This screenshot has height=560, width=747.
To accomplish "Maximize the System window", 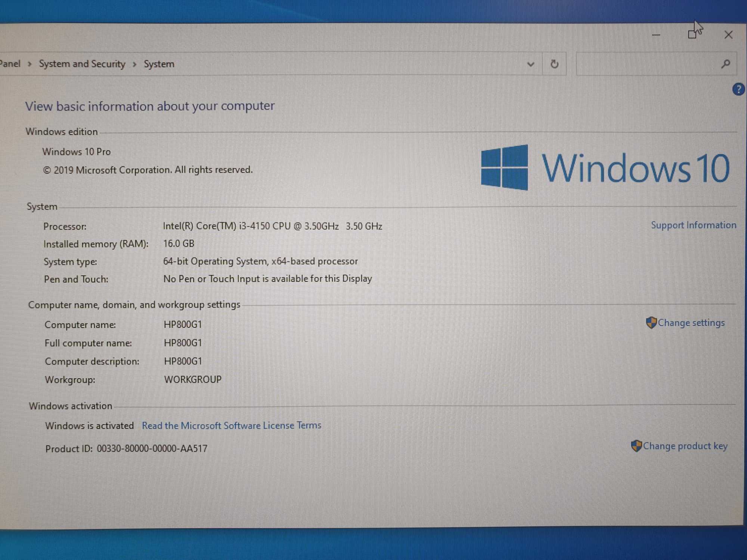I will [692, 35].
